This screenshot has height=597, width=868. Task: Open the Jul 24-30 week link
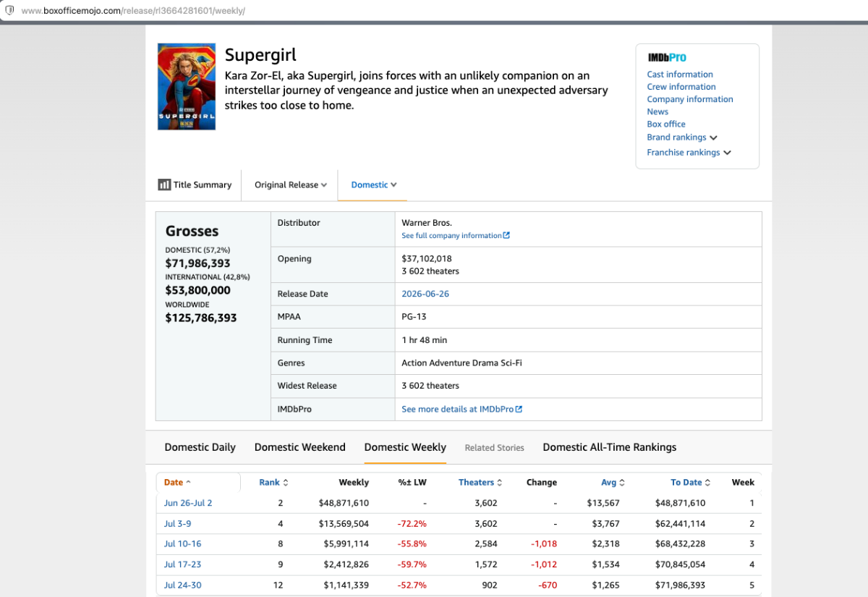[182, 585]
